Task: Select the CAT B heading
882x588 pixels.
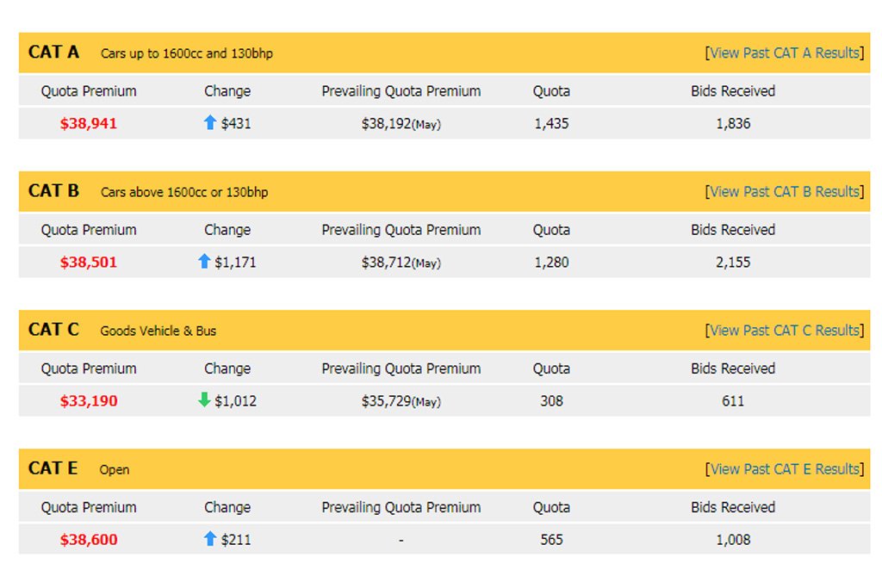Action: [53, 190]
